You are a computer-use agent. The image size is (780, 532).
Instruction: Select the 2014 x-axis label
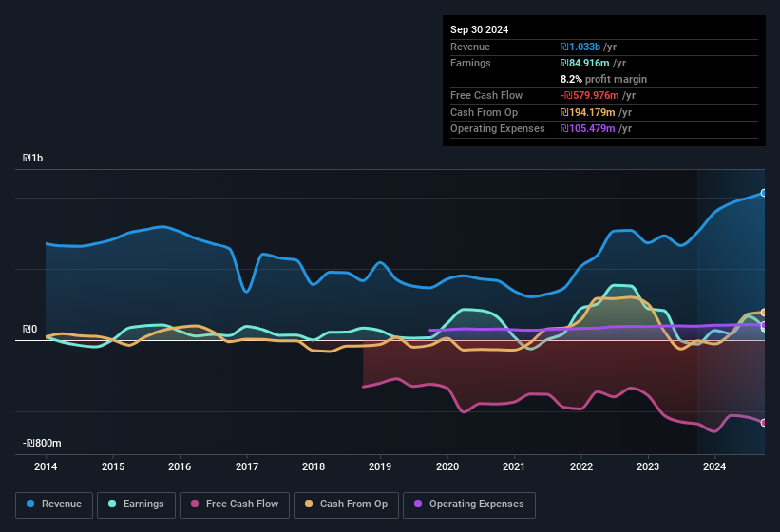[46, 466]
